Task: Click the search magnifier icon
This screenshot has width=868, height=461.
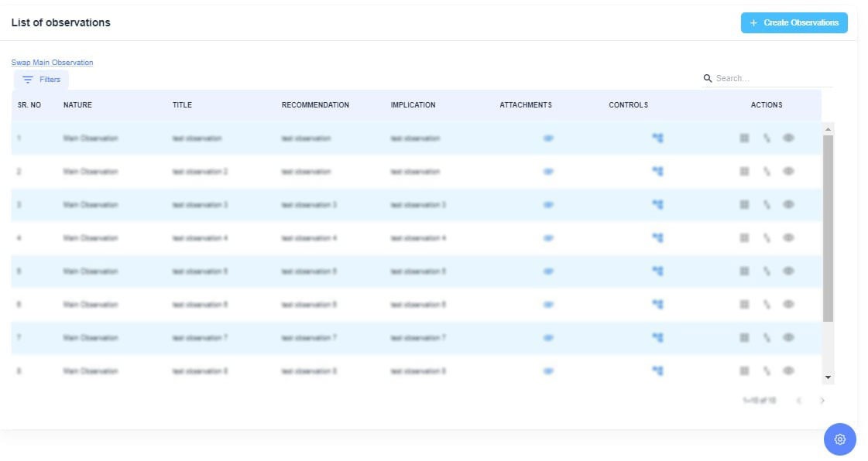Action: coord(707,78)
